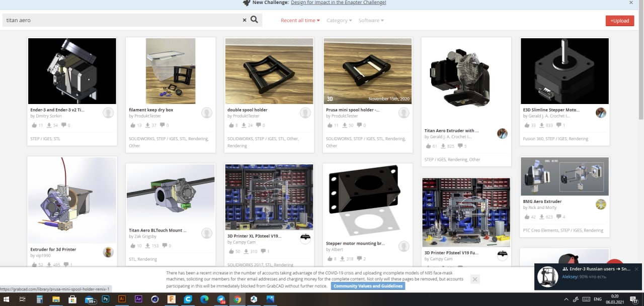Image resolution: width=644 pixels, height=306 pixels.
Task: Click Campy Cam avatar on P3steel V19 Fu card
Action: click(502, 256)
